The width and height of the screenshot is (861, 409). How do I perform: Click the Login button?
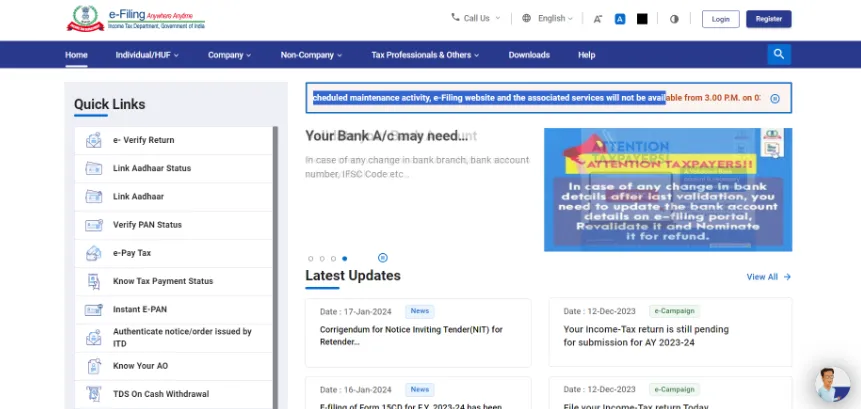click(x=720, y=19)
